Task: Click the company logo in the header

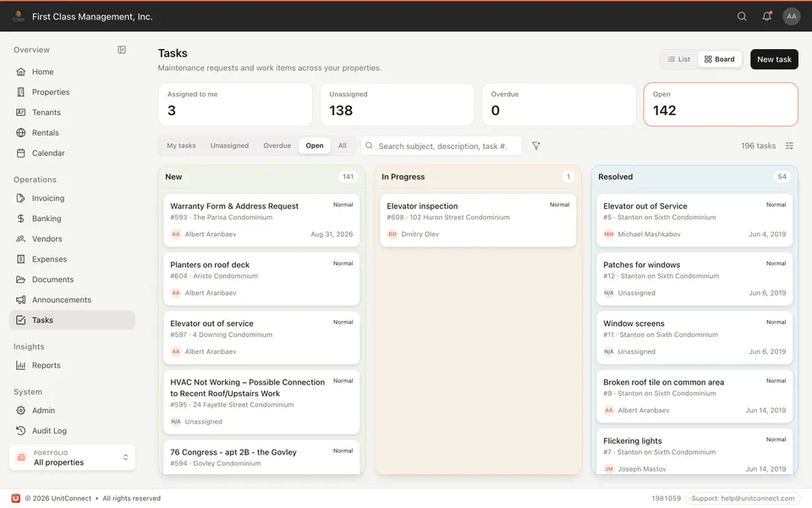Action: coord(18,17)
